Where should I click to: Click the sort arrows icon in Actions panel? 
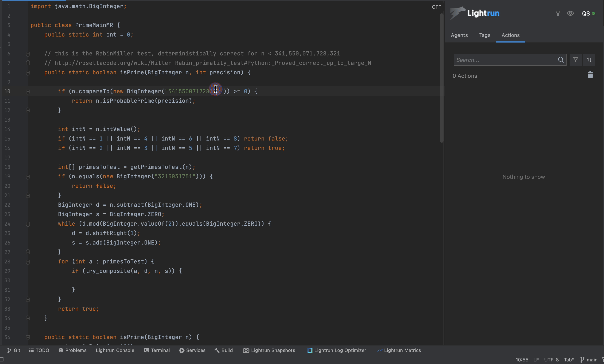589,60
